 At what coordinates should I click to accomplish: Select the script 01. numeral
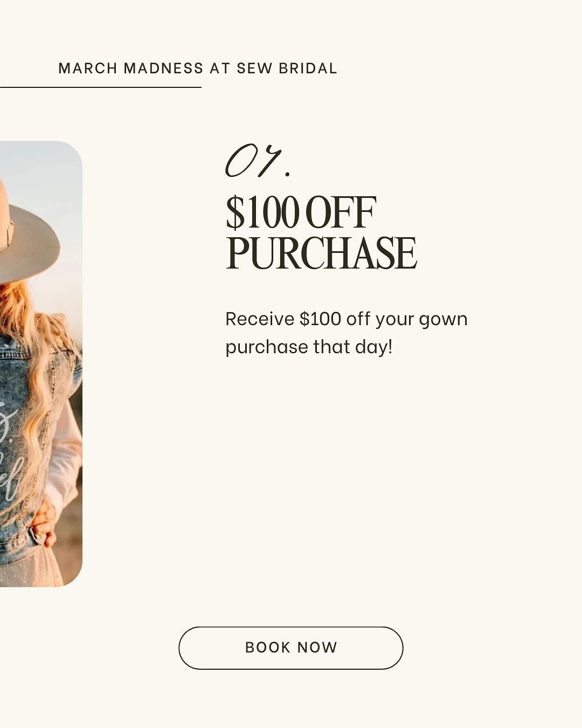[258, 161]
